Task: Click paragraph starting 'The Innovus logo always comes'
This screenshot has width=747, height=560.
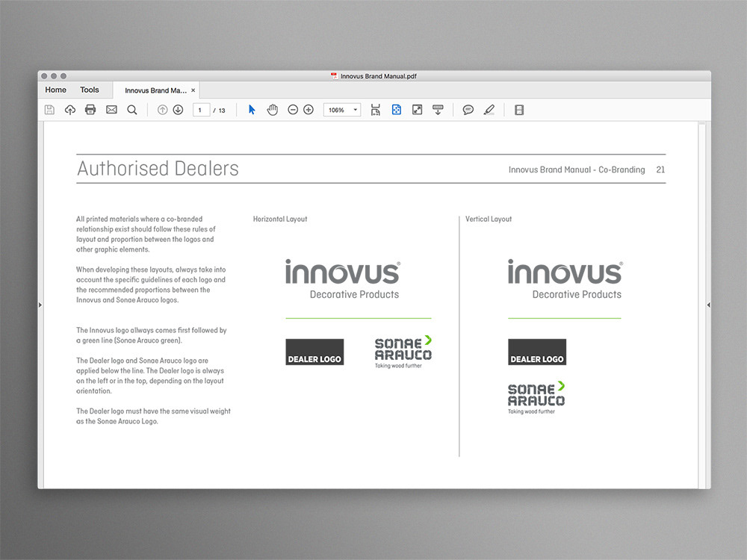Action: [x=152, y=335]
